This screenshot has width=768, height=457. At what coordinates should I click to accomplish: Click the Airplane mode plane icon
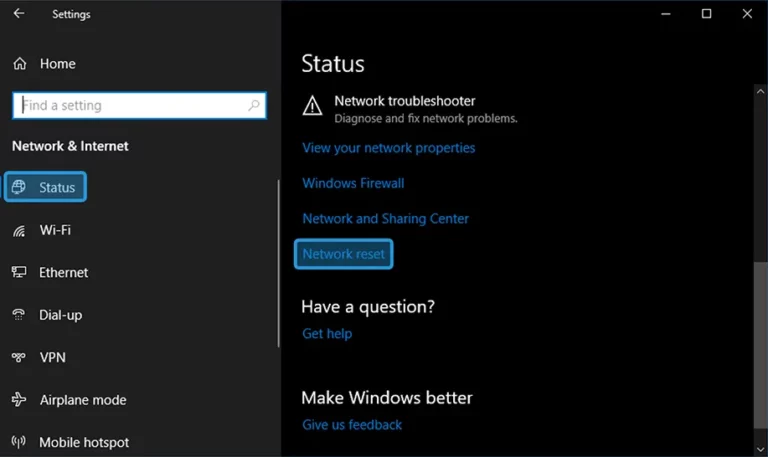(x=19, y=399)
